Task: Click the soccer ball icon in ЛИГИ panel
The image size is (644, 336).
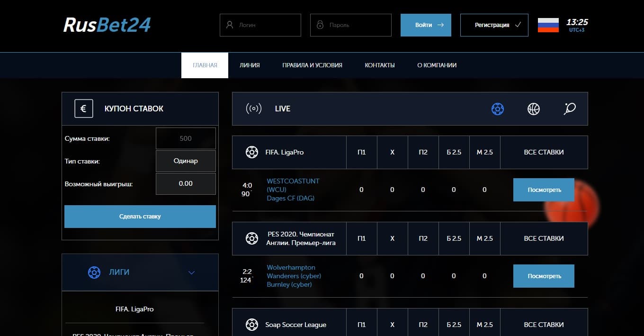Action: [x=94, y=272]
